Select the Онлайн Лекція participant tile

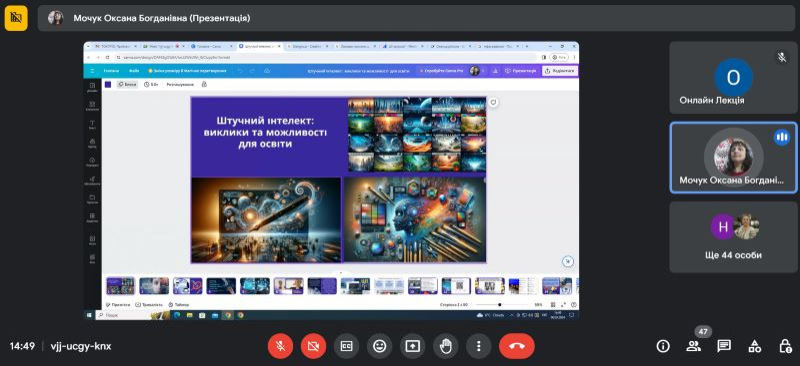click(x=733, y=78)
